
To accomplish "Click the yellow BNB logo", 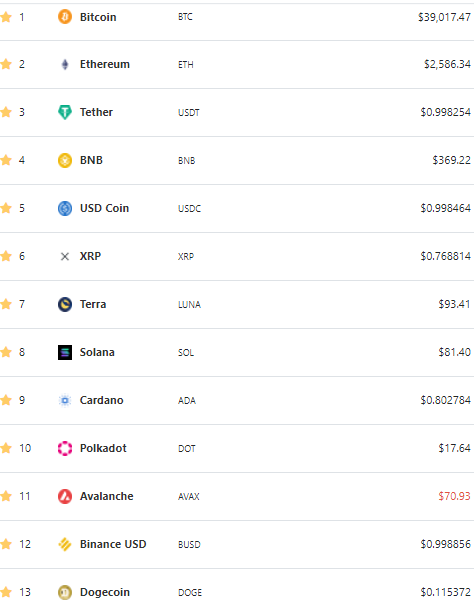I will 65,160.
